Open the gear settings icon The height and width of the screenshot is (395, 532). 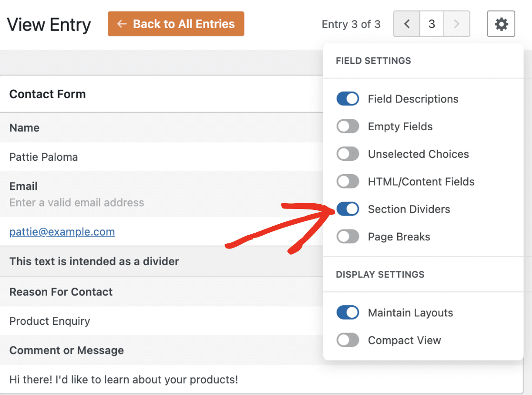pyautogui.click(x=501, y=24)
